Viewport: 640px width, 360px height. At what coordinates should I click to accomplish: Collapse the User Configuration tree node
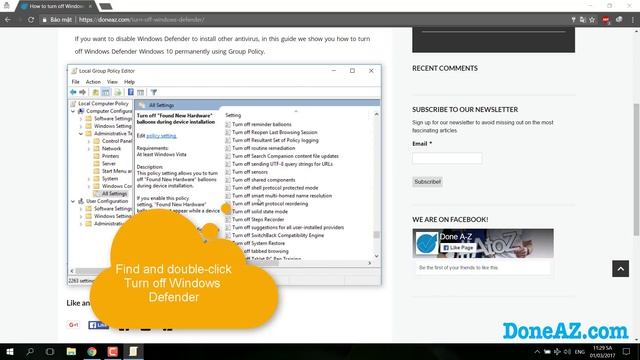(x=73, y=201)
